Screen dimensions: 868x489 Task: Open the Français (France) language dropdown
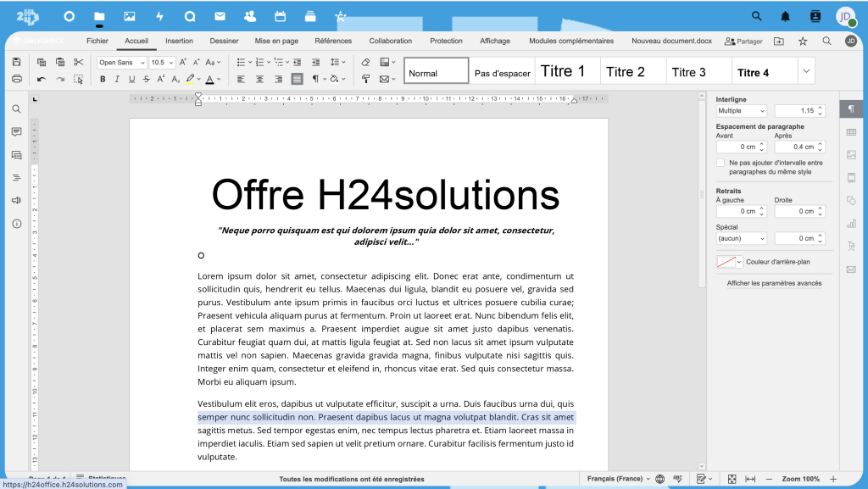coord(619,479)
